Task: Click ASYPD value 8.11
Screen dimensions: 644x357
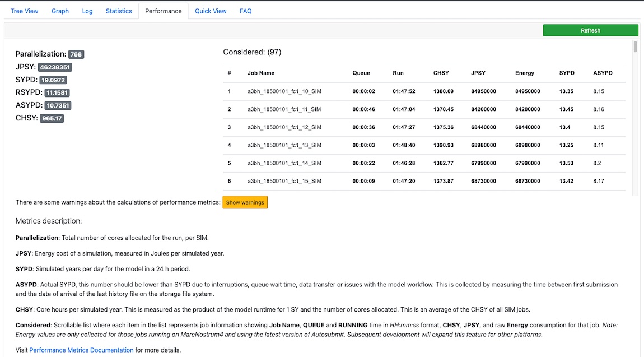Action: tap(599, 145)
